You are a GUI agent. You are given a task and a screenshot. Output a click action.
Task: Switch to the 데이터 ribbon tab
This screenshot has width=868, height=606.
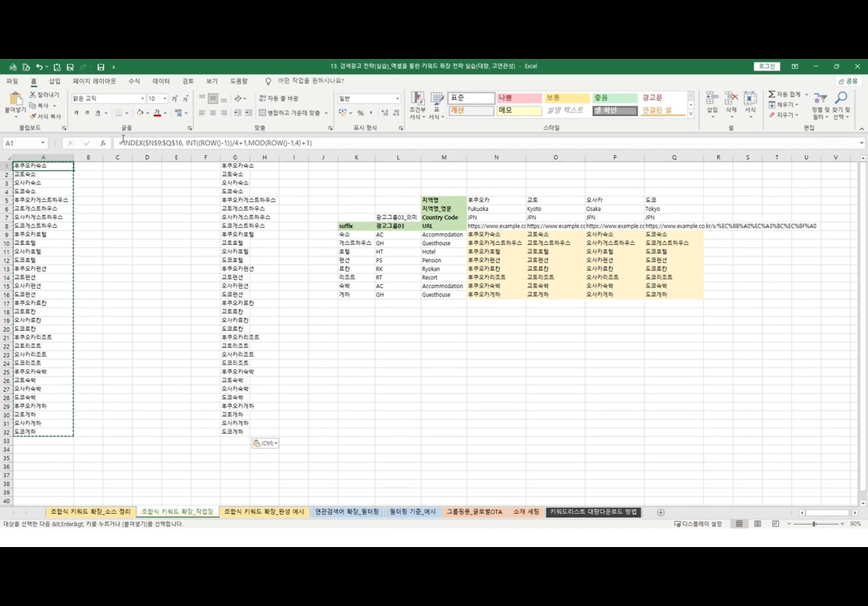(x=161, y=81)
